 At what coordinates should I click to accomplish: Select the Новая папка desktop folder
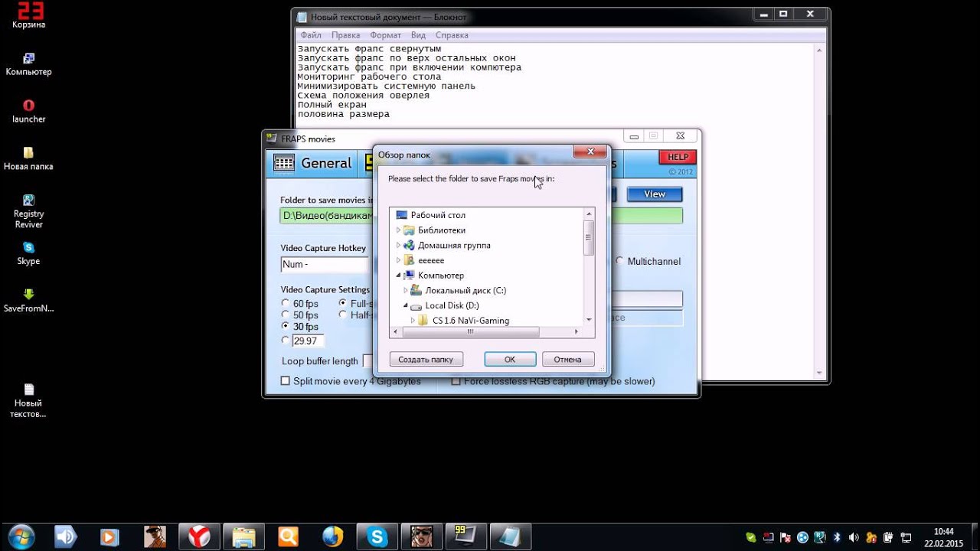28,159
